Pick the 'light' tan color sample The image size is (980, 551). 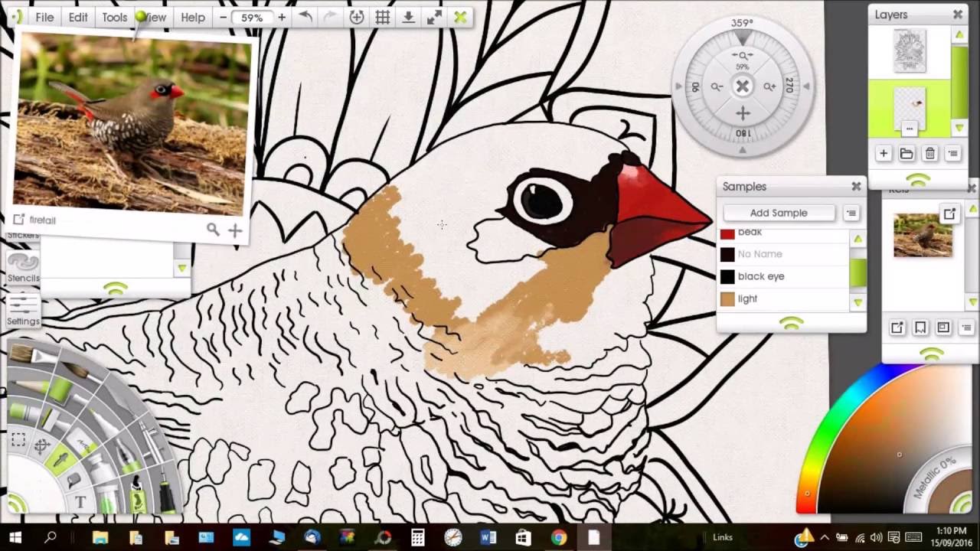click(x=785, y=298)
